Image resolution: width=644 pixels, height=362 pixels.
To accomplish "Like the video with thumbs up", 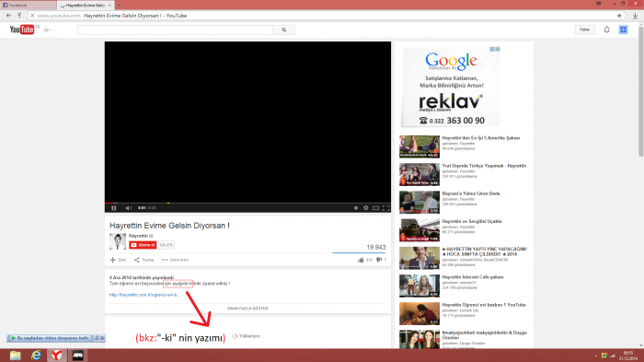I will (361, 260).
